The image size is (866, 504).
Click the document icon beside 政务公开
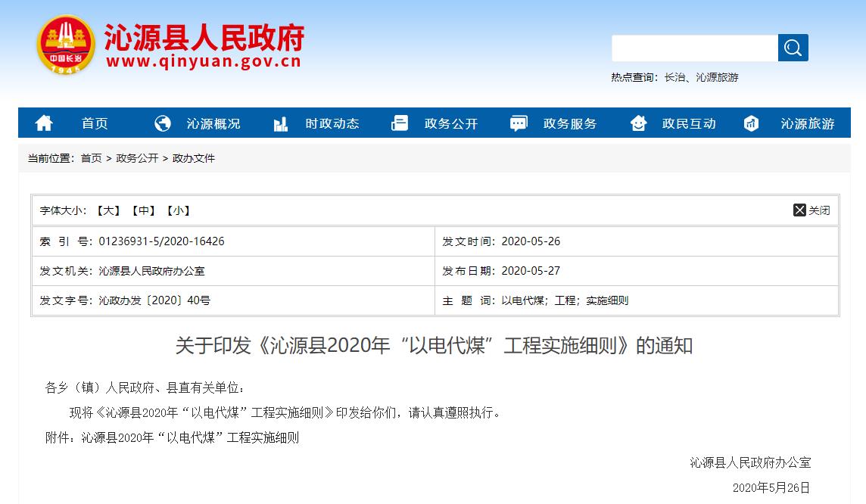[x=399, y=123]
